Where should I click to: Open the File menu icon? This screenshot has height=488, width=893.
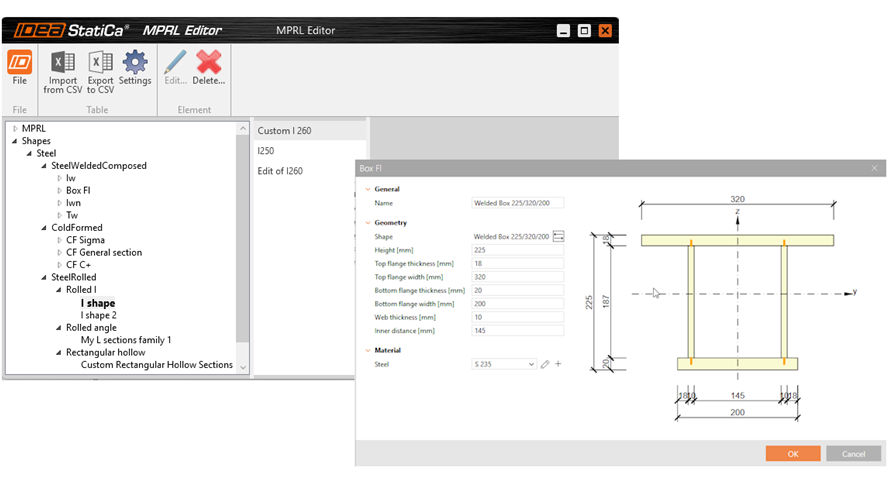coord(19,64)
